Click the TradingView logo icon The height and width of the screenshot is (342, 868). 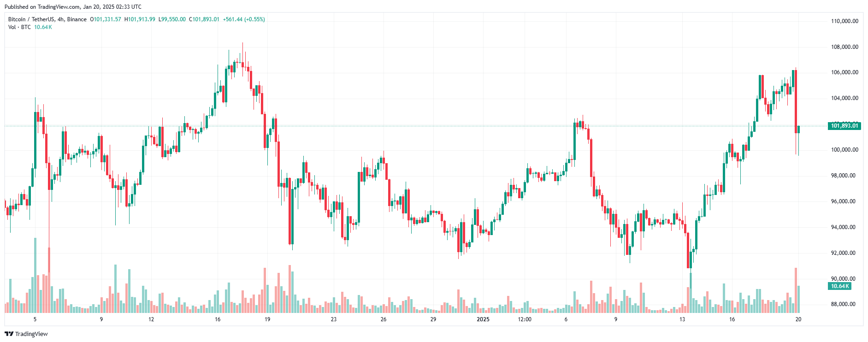[9, 334]
